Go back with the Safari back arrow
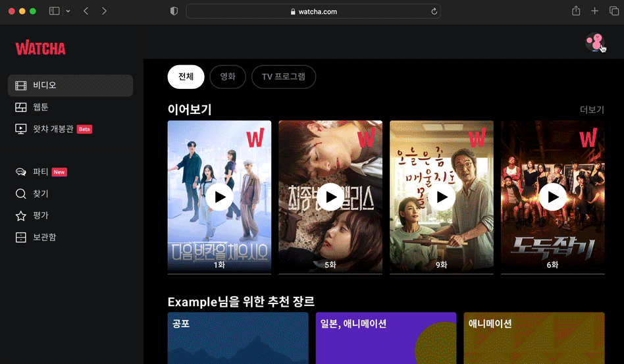 click(x=86, y=11)
